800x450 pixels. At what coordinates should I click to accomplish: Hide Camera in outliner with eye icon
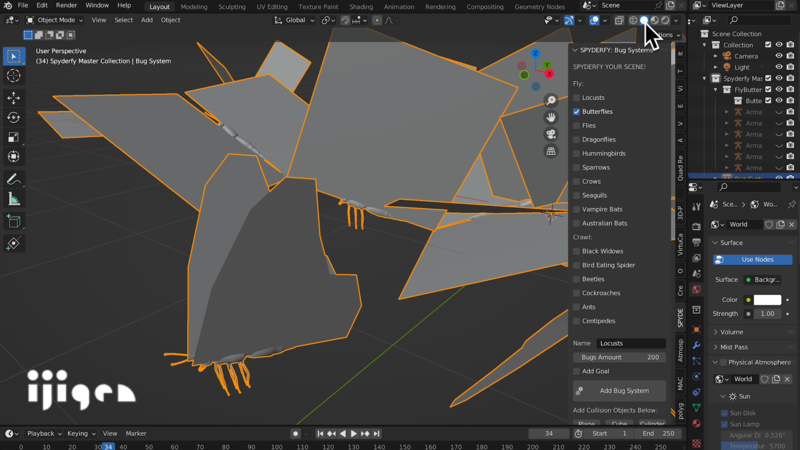(x=779, y=56)
